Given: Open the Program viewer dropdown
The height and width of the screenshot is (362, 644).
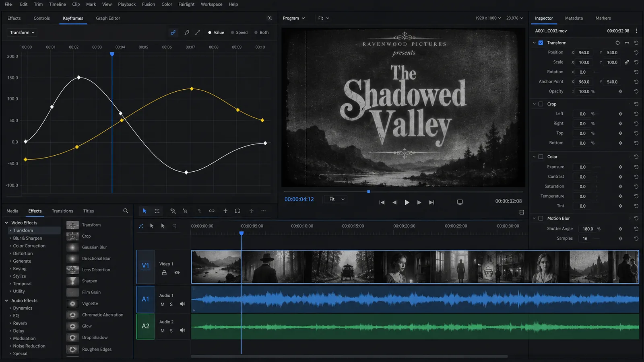Looking at the screenshot, I should [294, 18].
